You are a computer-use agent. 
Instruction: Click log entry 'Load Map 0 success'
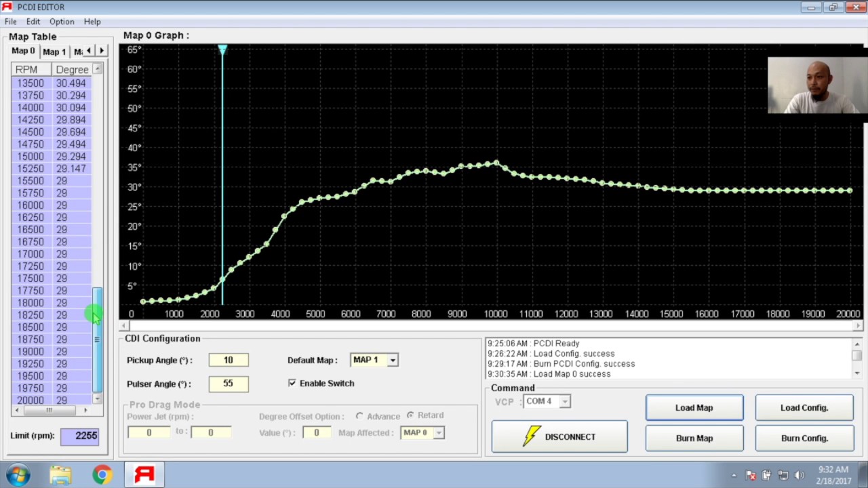(x=549, y=374)
